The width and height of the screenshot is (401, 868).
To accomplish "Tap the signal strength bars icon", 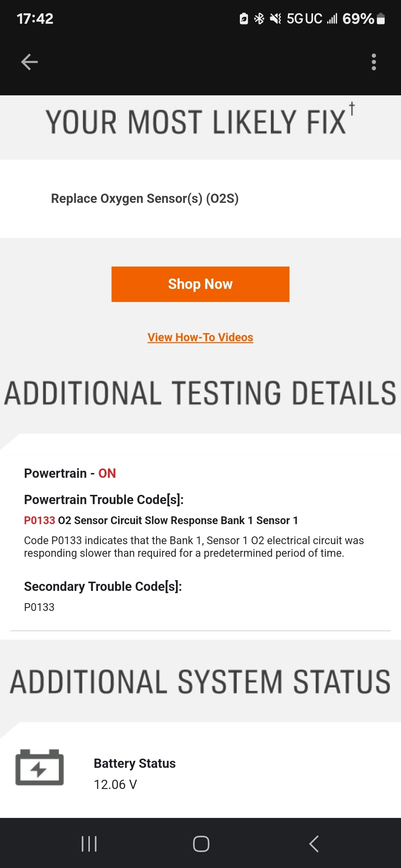I will click(332, 19).
